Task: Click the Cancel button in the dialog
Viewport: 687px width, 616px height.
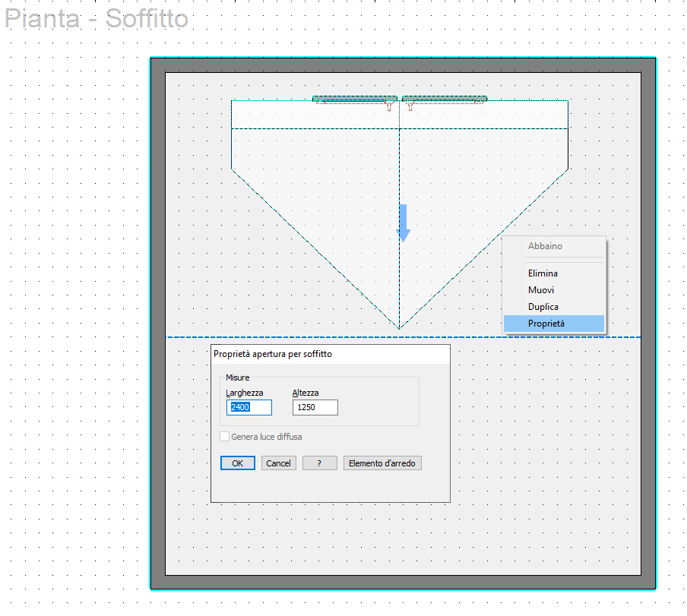Action: click(278, 463)
